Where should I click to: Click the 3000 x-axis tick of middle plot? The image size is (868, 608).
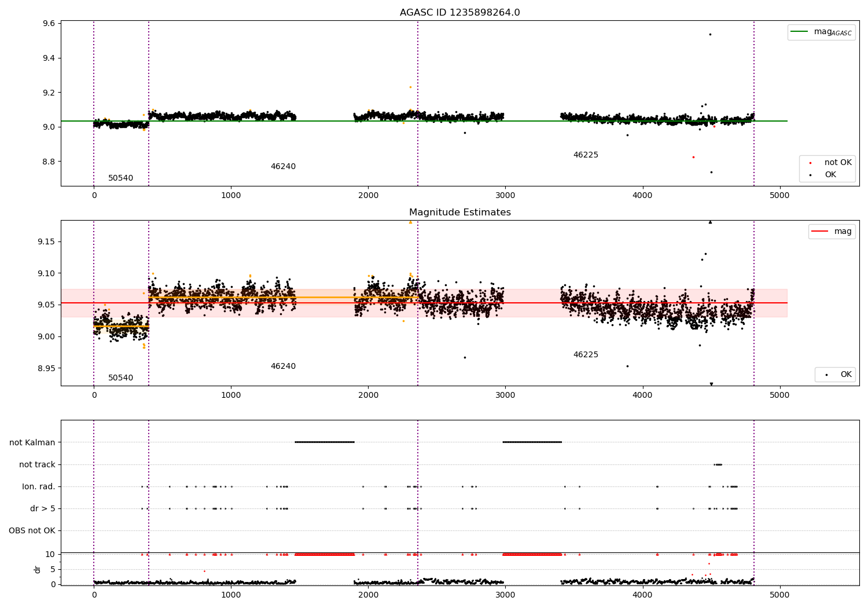click(x=505, y=395)
